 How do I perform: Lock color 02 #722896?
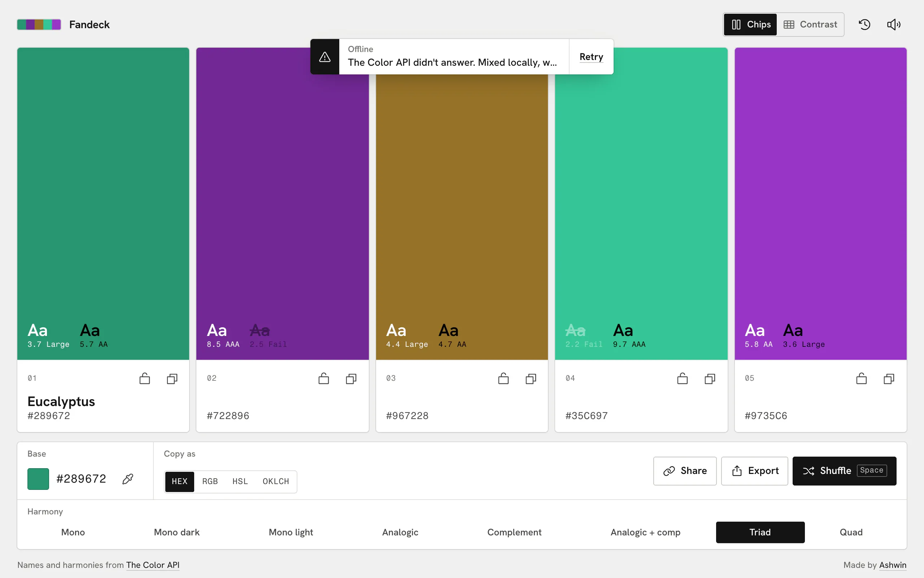[324, 379]
